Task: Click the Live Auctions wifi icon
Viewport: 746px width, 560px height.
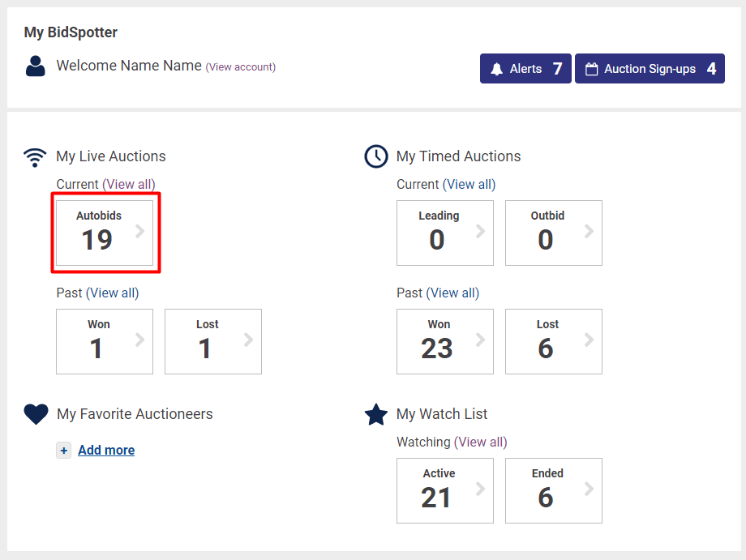Action: coord(35,156)
